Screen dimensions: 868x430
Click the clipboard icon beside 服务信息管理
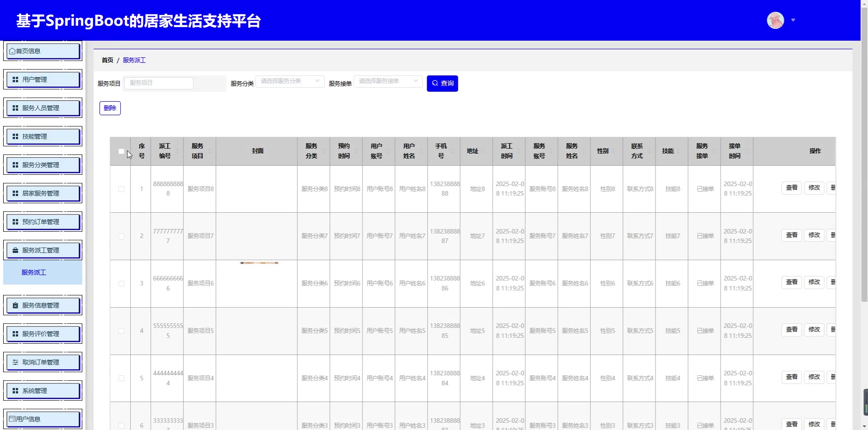[15, 305]
